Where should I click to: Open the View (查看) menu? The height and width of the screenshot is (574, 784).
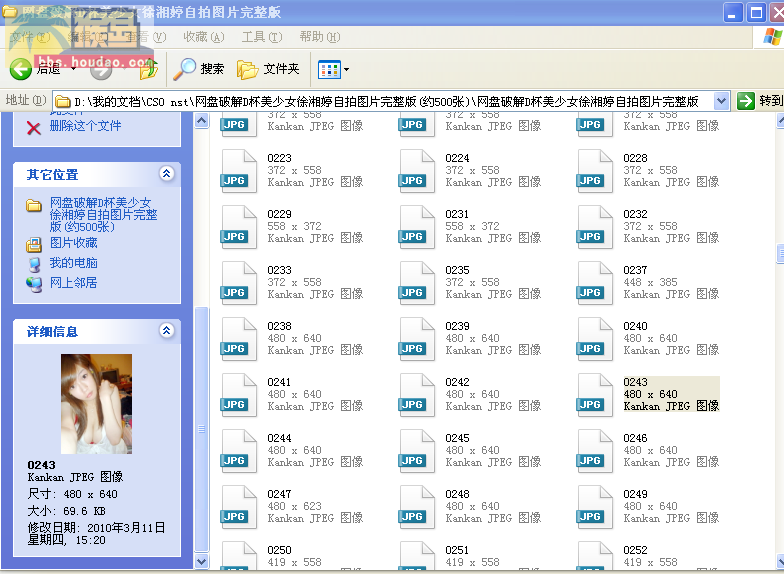[146, 37]
